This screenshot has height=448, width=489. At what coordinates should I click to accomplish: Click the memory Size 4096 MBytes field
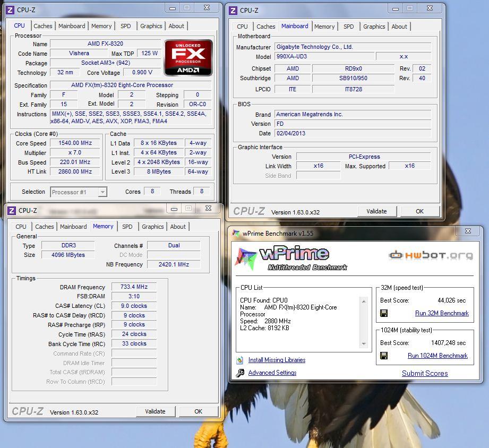click(x=68, y=255)
